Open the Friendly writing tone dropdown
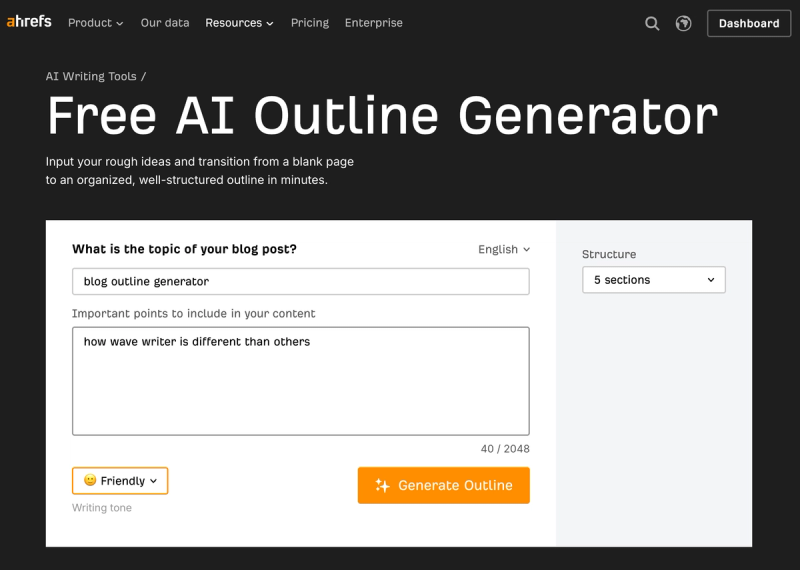Image resolution: width=800 pixels, height=570 pixels. click(x=120, y=481)
